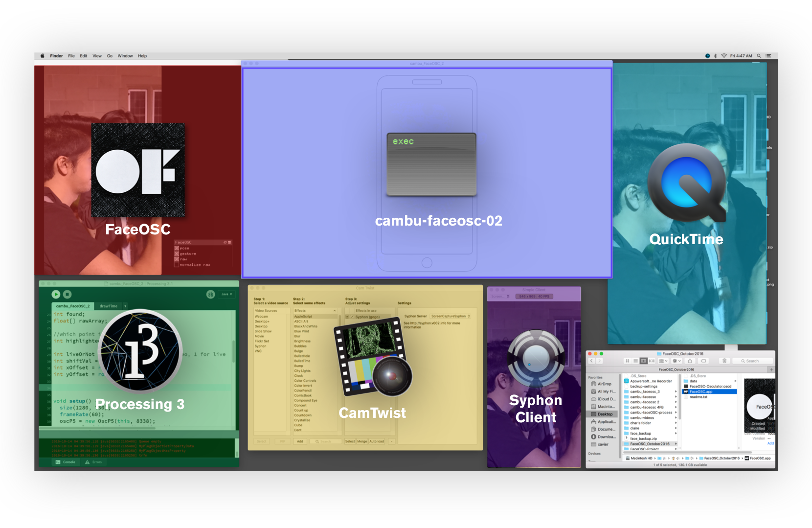This screenshot has width=812, height=528.
Task: Click the exec icon for cambu-faceosc-02
Action: pos(431,164)
